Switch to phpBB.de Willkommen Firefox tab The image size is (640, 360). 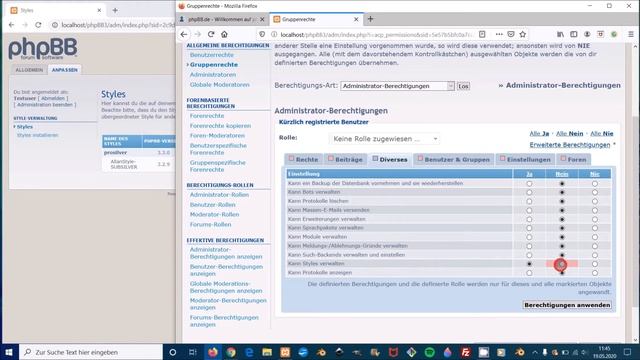point(223,19)
